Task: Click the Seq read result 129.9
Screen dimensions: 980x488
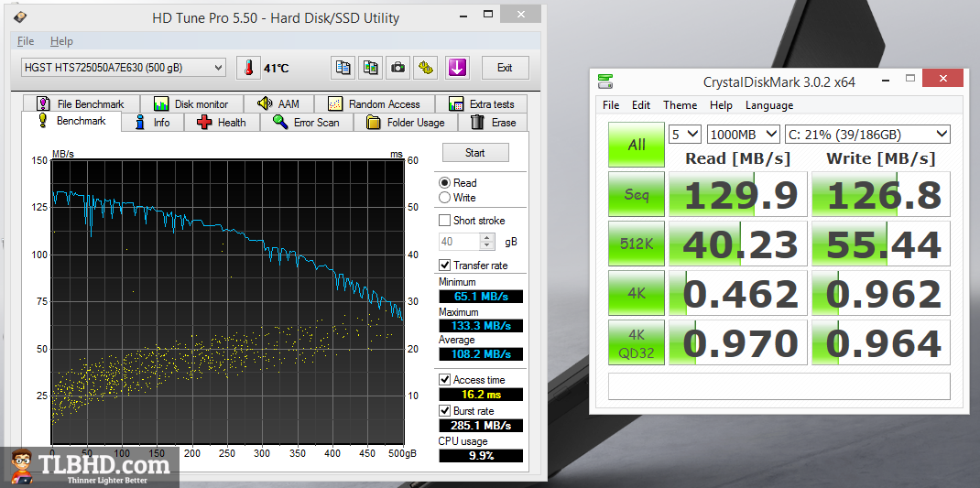Action: [737, 194]
